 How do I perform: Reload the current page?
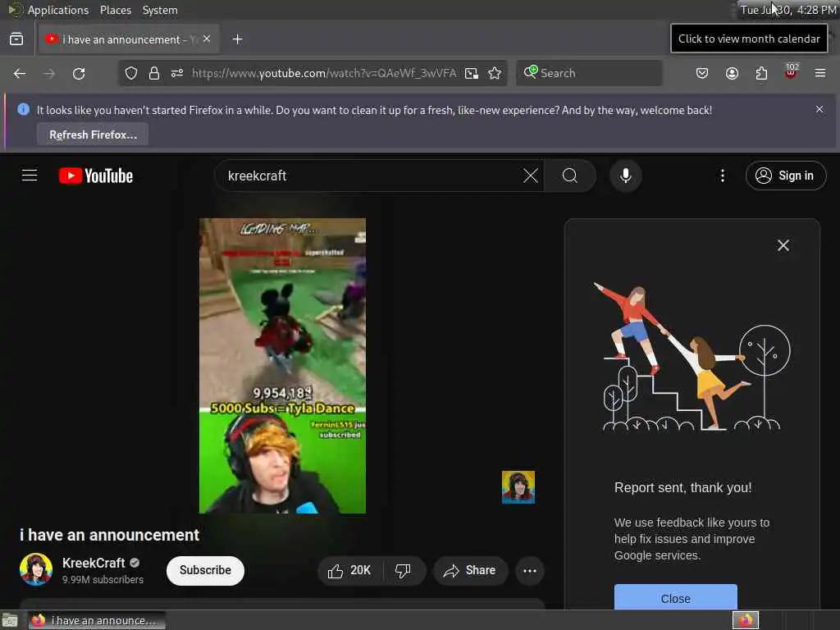79,73
